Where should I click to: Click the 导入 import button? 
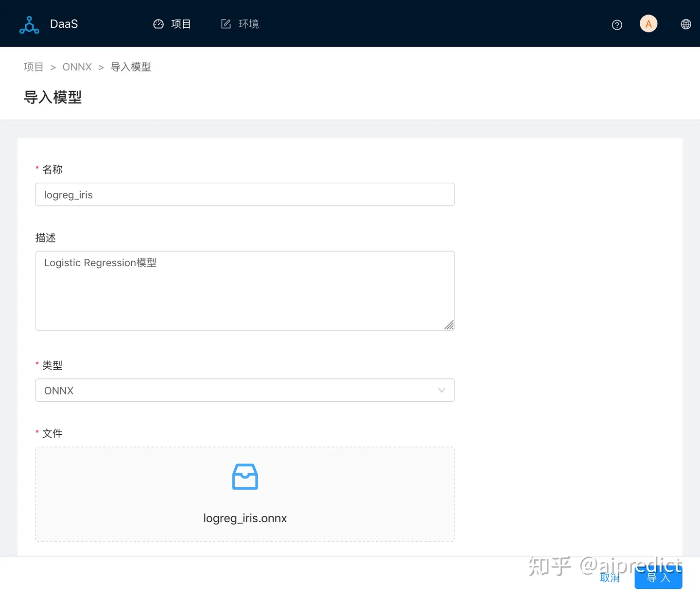tap(658, 578)
